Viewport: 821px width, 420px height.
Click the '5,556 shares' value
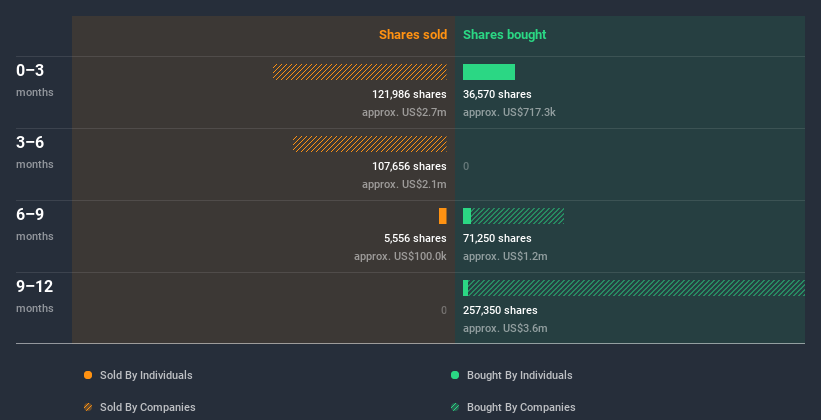(415, 238)
